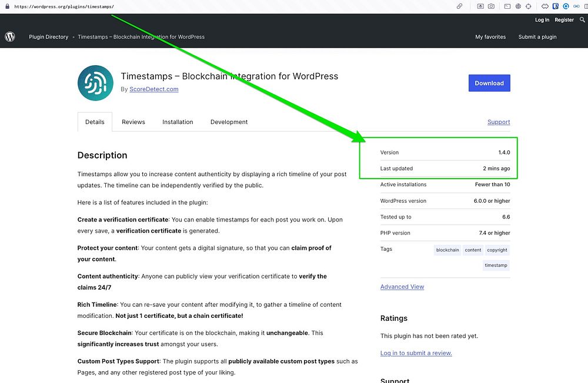This screenshot has width=588, height=383.
Task: Switch to the Development tab
Action: (229, 122)
